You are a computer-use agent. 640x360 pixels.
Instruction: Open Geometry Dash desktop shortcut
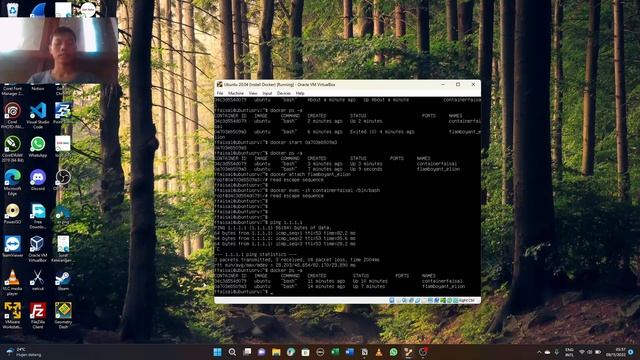tap(63, 316)
